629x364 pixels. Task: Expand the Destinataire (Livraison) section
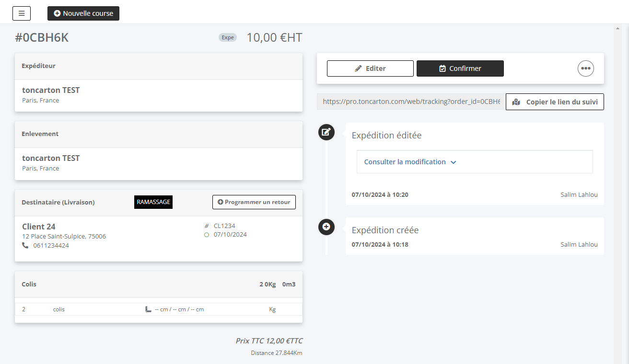[x=58, y=202]
